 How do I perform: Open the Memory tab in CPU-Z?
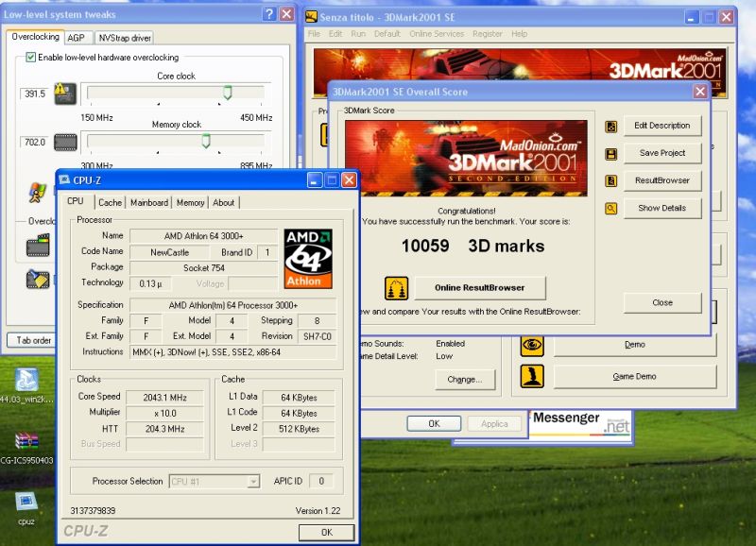pyautogui.click(x=191, y=203)
